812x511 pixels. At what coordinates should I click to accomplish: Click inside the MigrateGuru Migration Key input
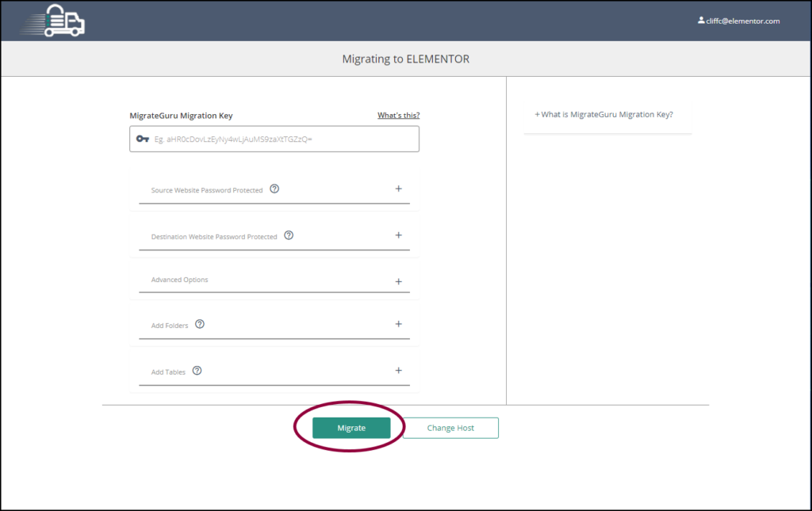pos(278,139)
